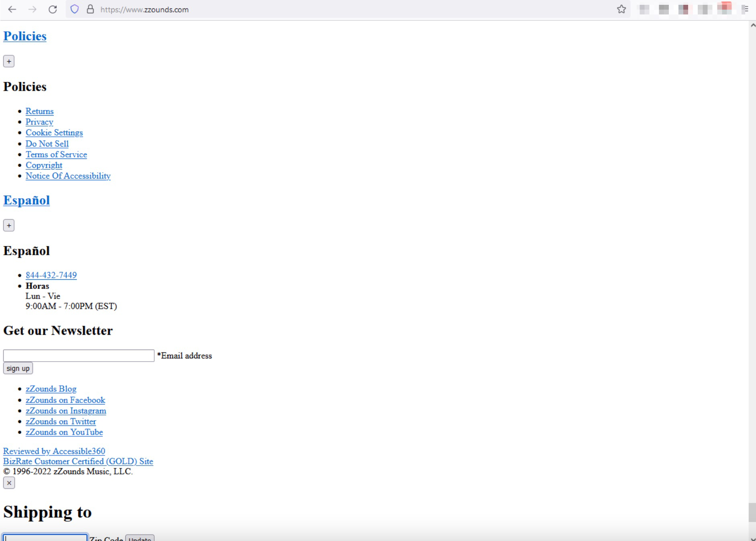
Task: Expand the Policies section with plus button
Action: tap(9, 61)
